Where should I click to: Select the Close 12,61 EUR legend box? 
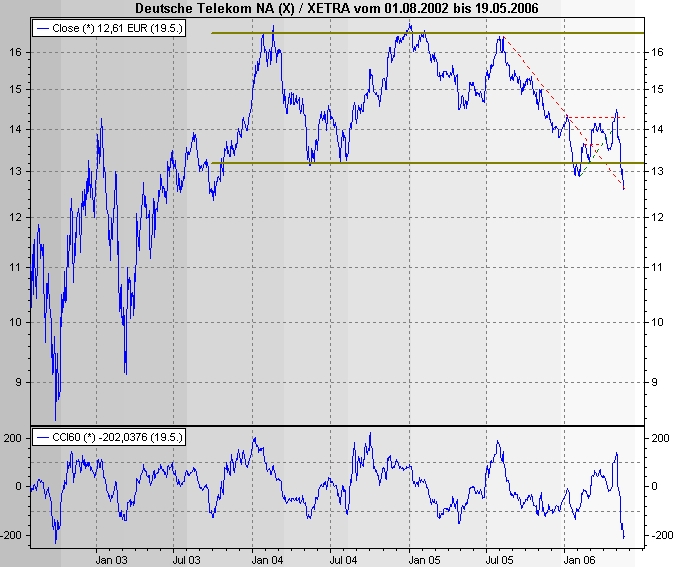(109, 28)
